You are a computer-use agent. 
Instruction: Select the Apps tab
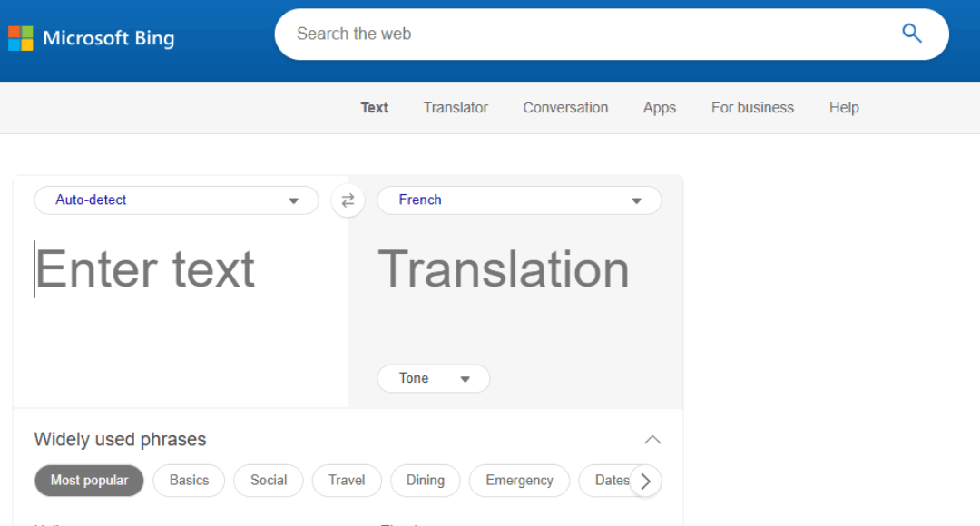coord(660,107)
